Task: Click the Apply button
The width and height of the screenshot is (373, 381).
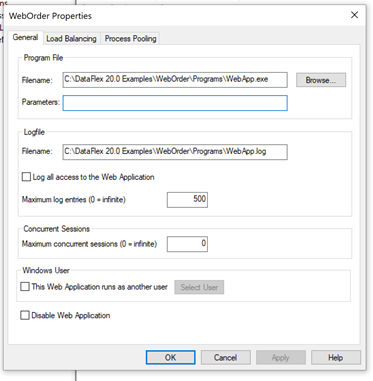Action: pos(281,358)
